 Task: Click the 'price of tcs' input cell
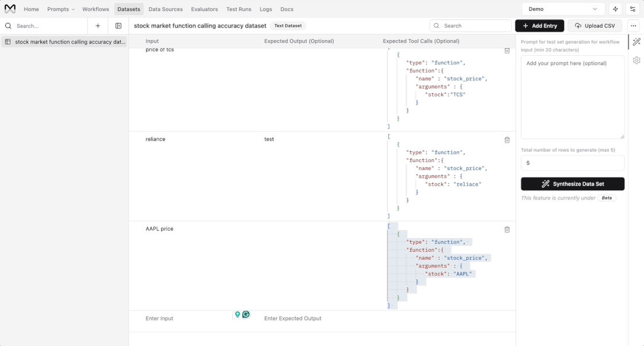click(x=160, y=49)
